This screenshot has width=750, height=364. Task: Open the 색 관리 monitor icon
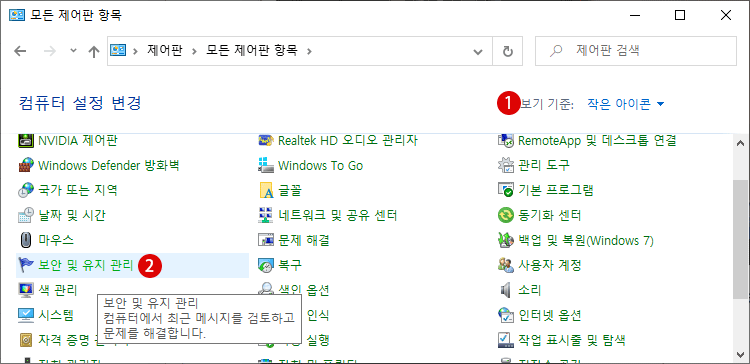tap(25, 290)
